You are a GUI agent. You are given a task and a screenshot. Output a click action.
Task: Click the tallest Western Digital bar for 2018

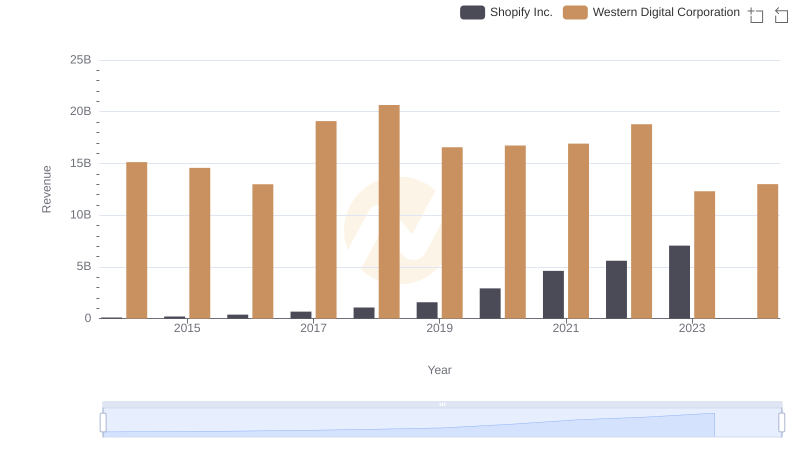tap(389, 212)
